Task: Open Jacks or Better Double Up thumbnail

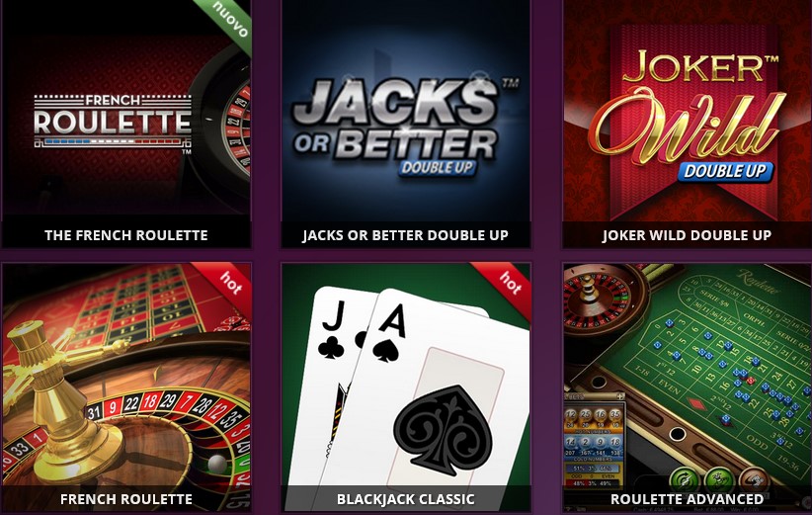Action: tap(405, 124)
